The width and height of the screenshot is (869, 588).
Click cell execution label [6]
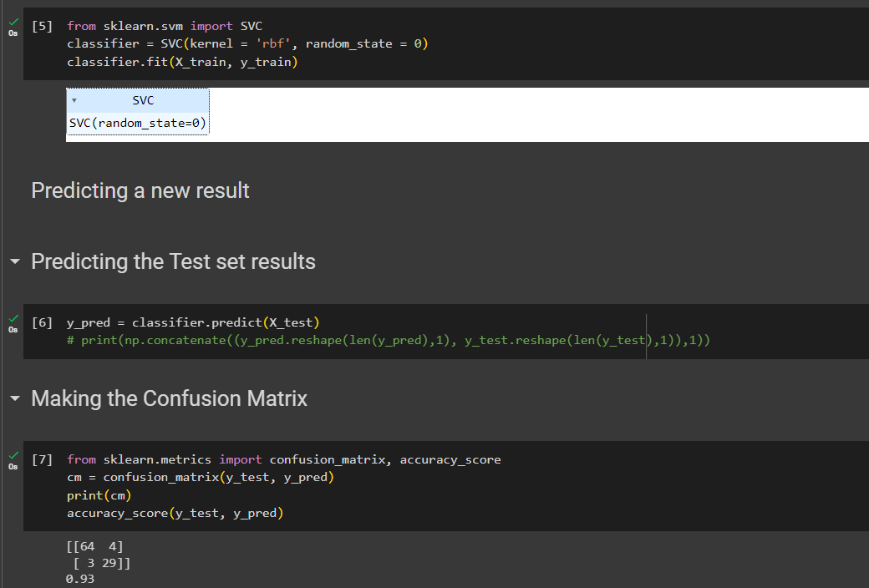click(x=42, y=322)
